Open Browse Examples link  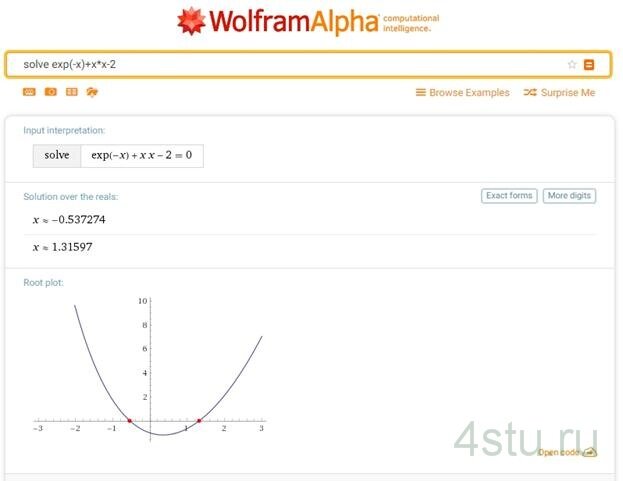(462, 93)
